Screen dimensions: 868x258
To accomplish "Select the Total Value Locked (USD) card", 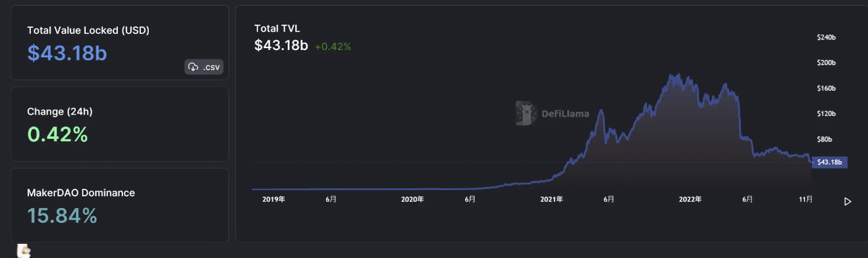I will [120, 43].
